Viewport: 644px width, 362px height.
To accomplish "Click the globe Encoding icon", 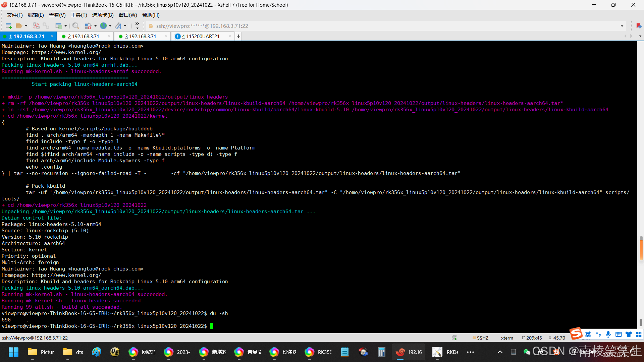I will (103, 26).
